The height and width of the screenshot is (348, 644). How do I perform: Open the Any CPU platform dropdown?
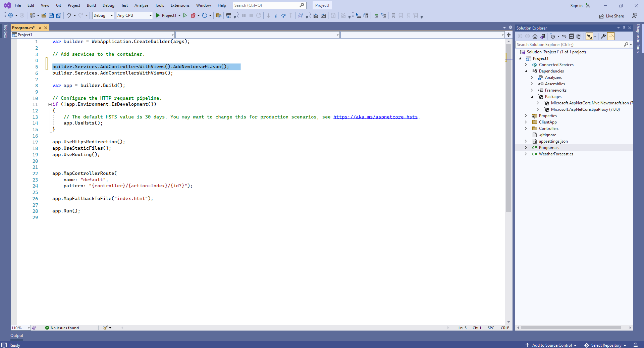click(135, 15)
